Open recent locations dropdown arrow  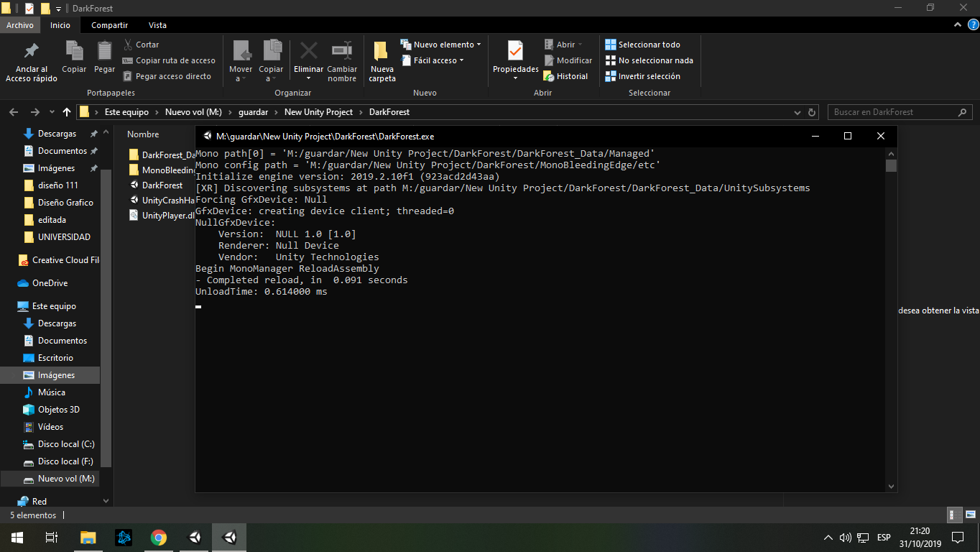click(52, 112)
